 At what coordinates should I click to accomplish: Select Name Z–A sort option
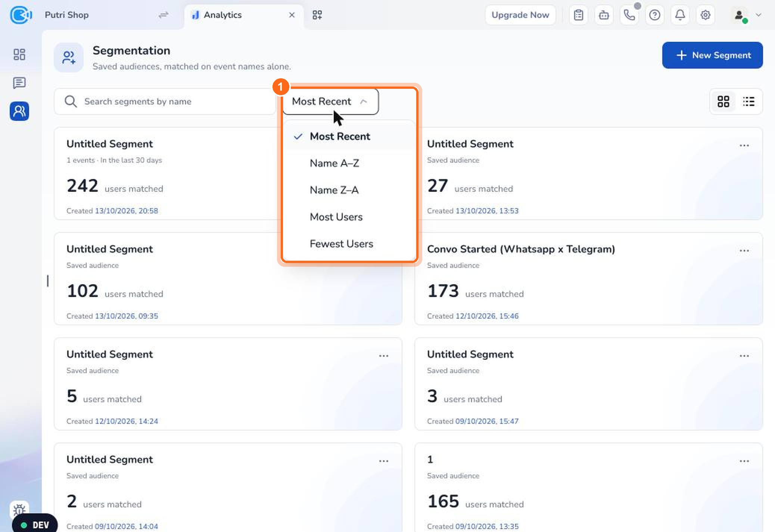point(349,190)
